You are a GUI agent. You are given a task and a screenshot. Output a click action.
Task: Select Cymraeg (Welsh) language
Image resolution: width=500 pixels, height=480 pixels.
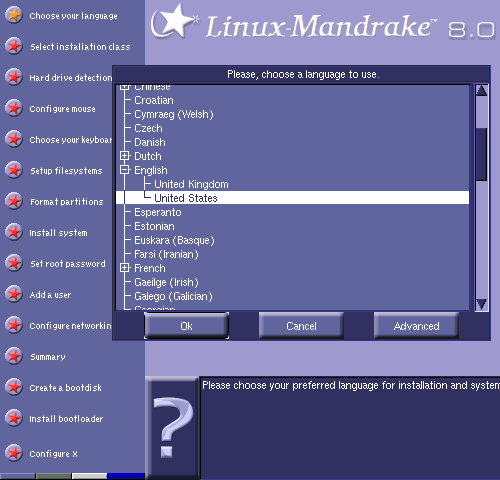[x=174, y=114]
